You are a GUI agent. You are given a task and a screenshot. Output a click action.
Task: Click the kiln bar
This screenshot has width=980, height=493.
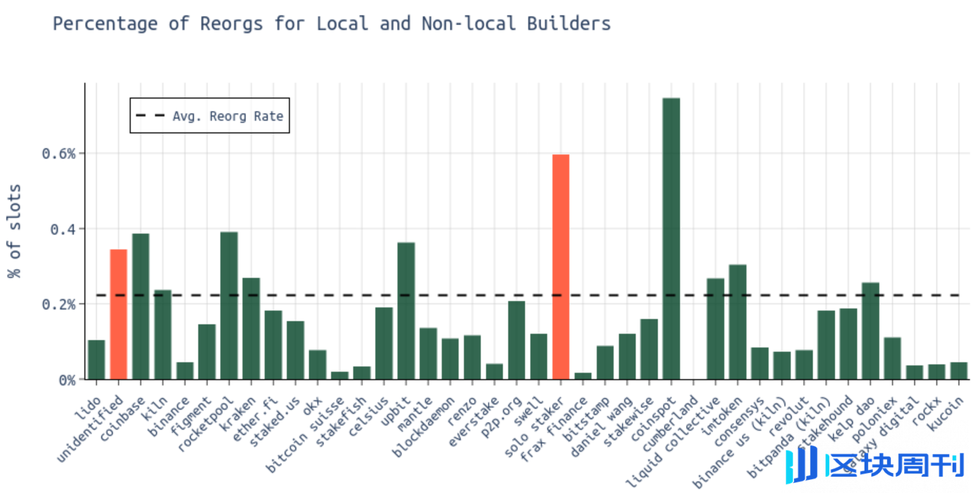click(x=163, y=335)
